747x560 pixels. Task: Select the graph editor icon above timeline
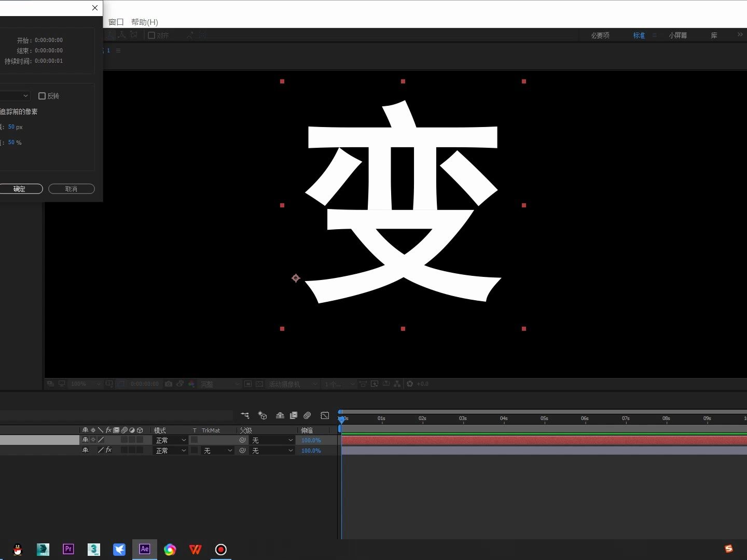[x=325, y=416]
